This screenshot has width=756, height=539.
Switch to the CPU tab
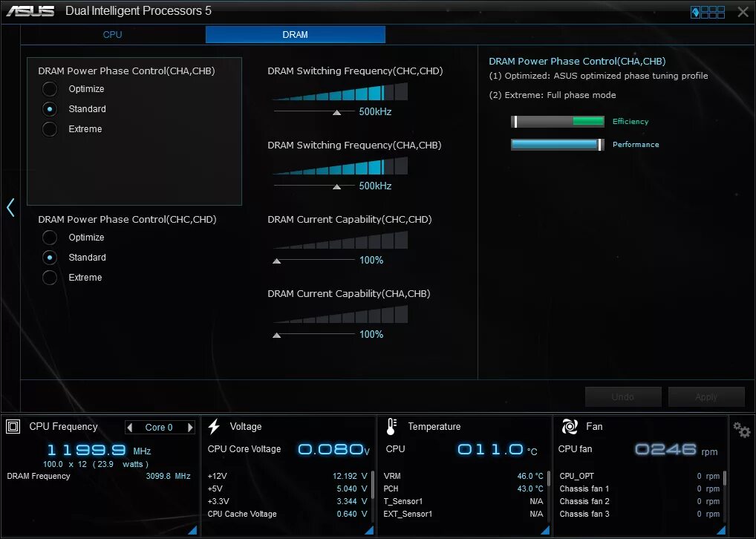click(x=112, y=35)
